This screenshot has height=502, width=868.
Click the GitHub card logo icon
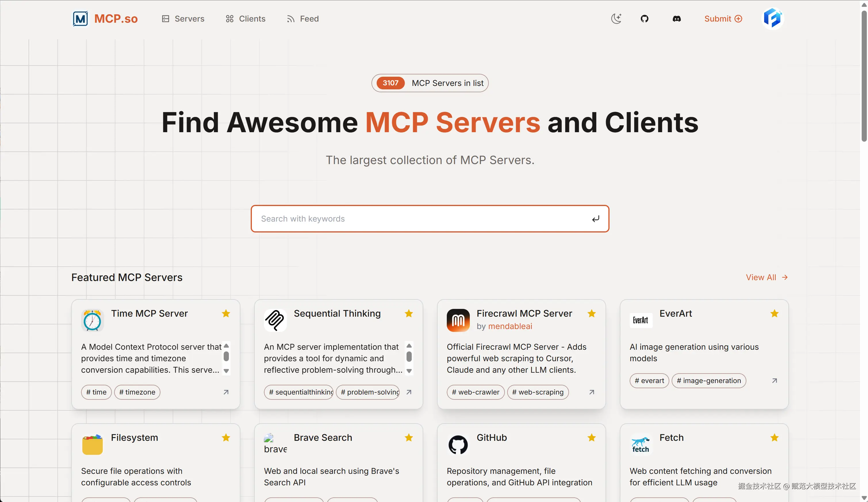coord(458,445)
